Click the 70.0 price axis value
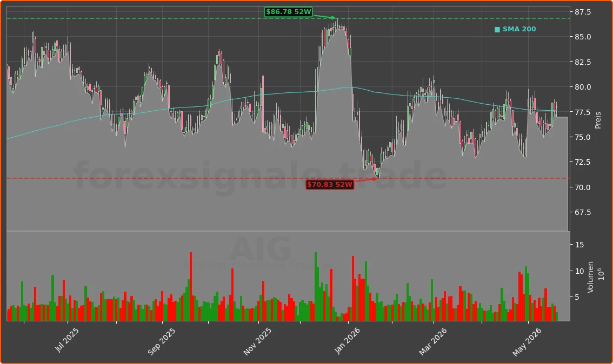 (583, 187)
